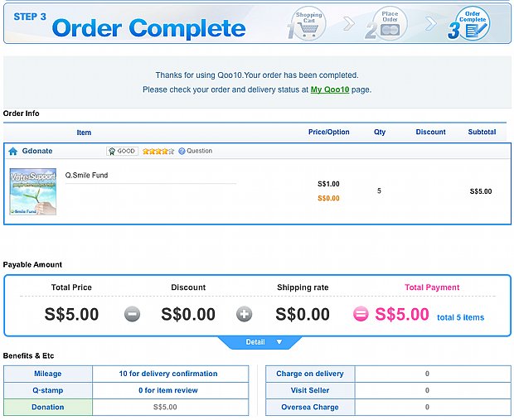Click the Visit Seller label

[310, 390]
